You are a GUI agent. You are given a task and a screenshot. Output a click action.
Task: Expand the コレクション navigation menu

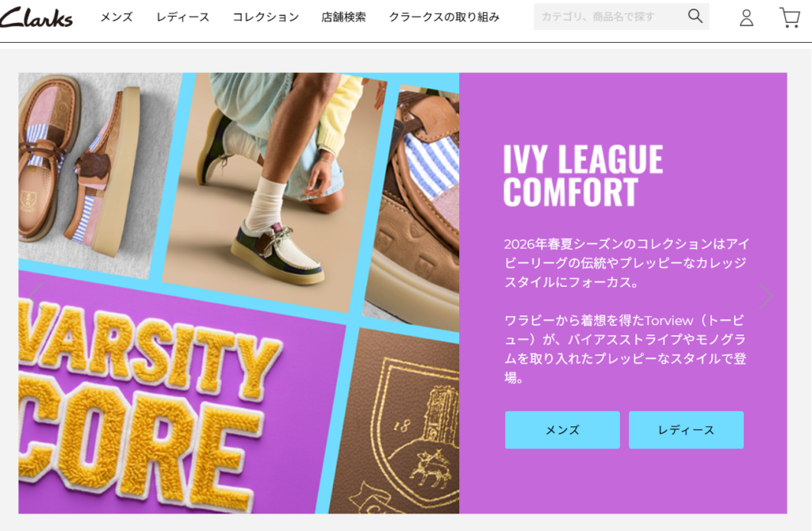tap(266, 17)
